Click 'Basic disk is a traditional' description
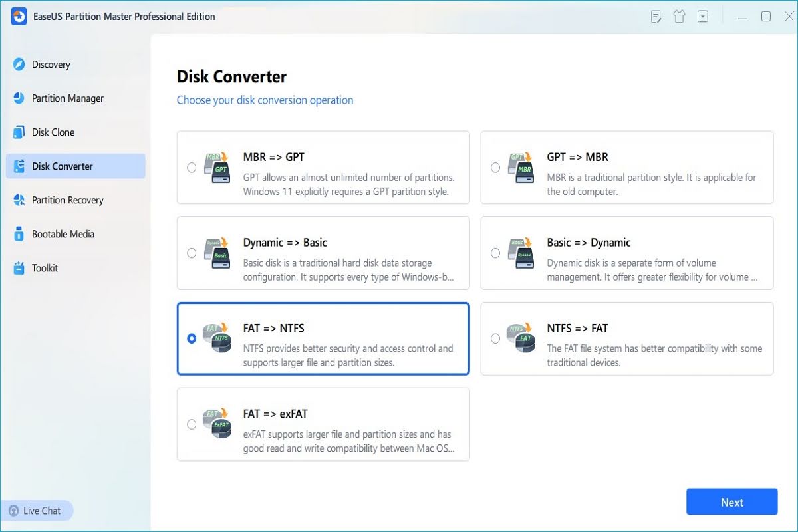The image size is (798, 532). tap(349, 270)
